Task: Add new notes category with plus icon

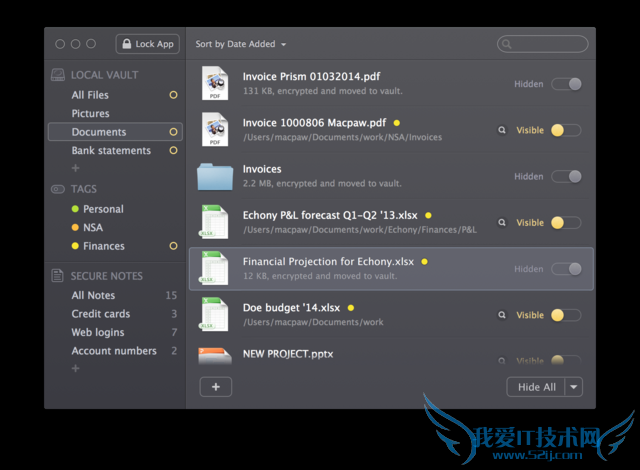Action: point(76,368)
